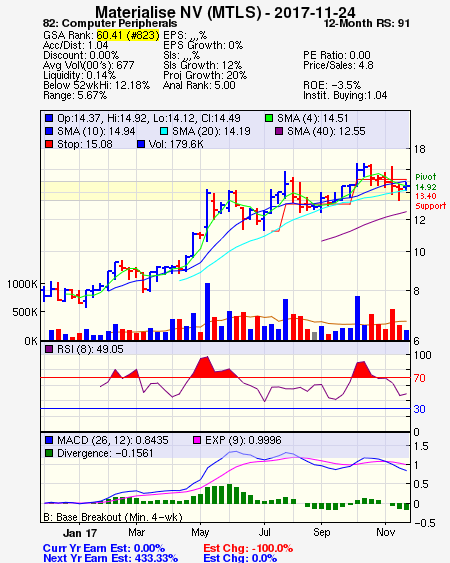Click the PE Ratio: 0.00 text
The width and height of the screenshot is (450, 563).
(337, 55)
